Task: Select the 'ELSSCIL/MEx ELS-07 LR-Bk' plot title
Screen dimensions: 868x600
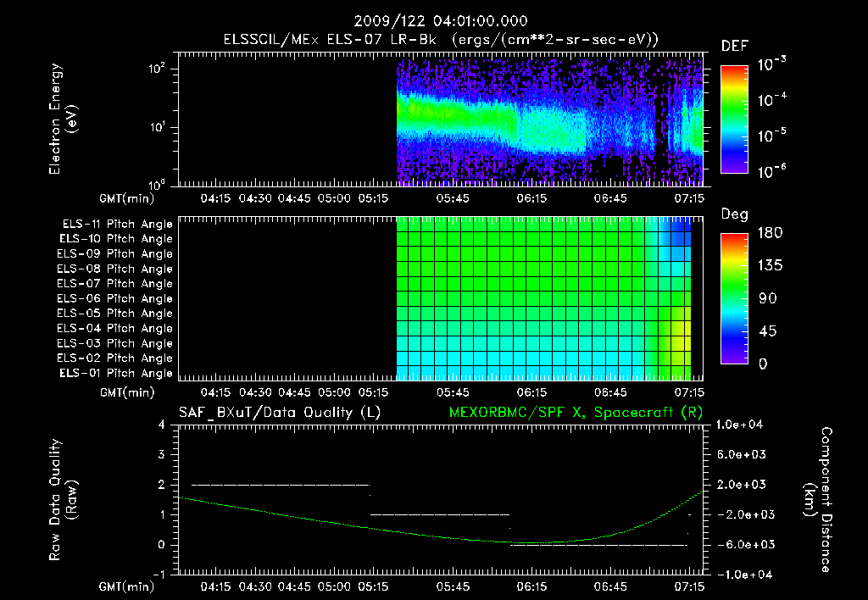Action: pyautogui.click(x=330, y=40)
